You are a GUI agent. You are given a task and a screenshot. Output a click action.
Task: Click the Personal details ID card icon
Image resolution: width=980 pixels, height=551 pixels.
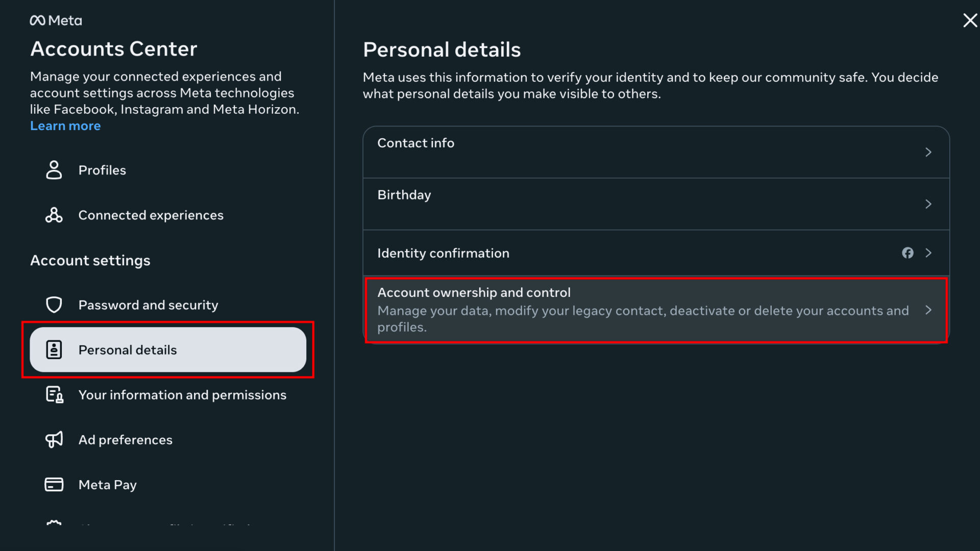[x=54, y=349]
